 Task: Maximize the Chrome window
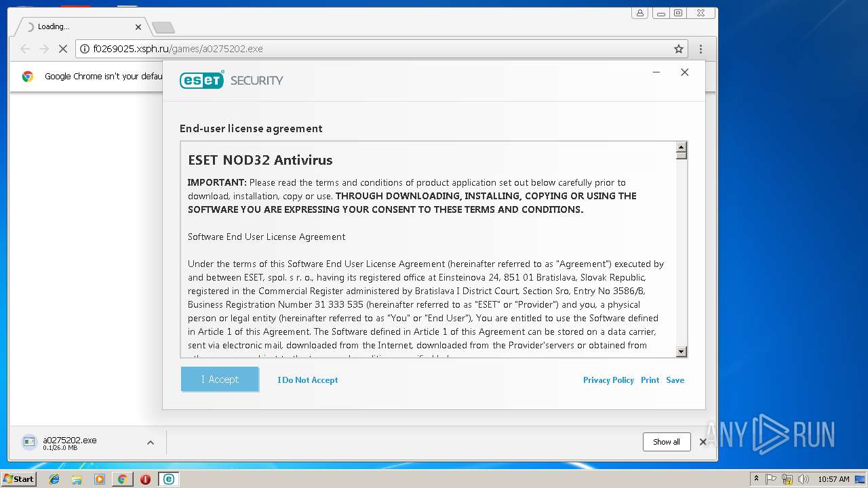pos(678,13)
